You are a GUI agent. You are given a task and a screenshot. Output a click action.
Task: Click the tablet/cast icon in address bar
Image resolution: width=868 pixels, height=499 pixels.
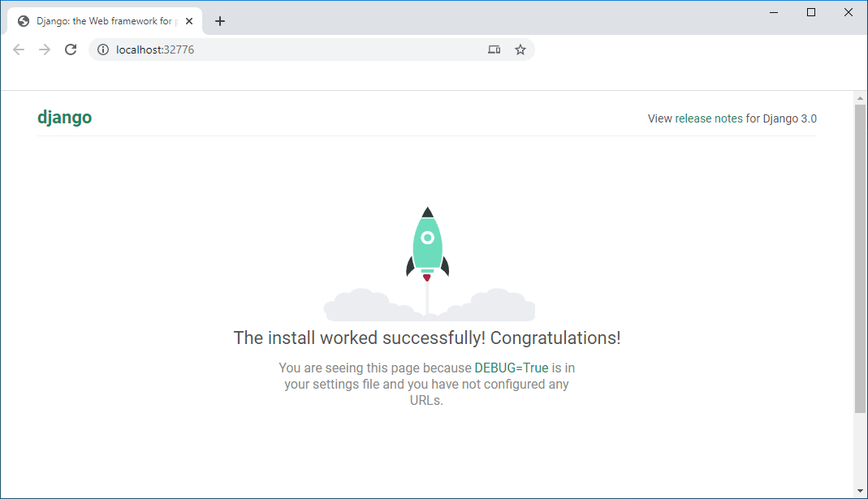click(x=494, y=49)
